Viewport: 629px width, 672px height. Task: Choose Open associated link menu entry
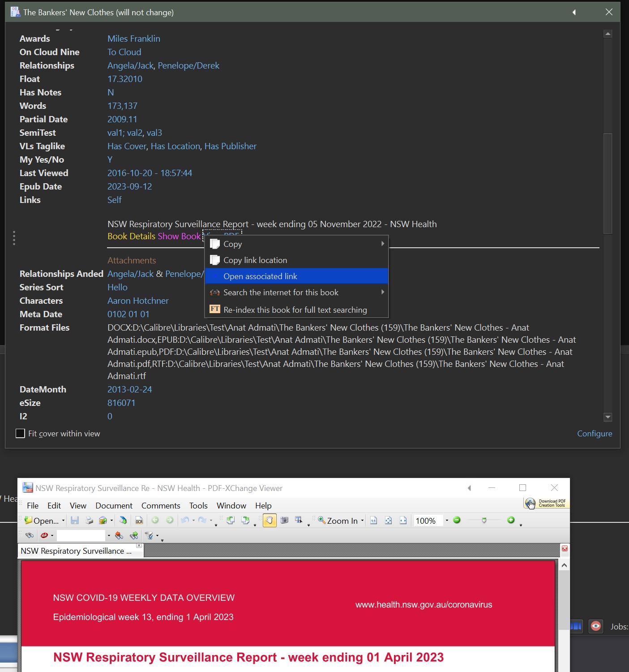click(296, 276)
